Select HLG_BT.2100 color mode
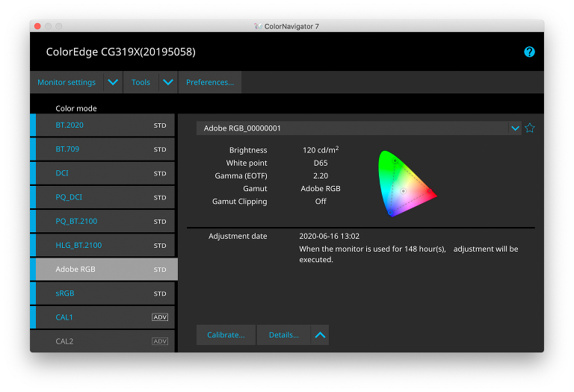The height and width of the screenshot is (392, 574). click(x=102, y=246)
